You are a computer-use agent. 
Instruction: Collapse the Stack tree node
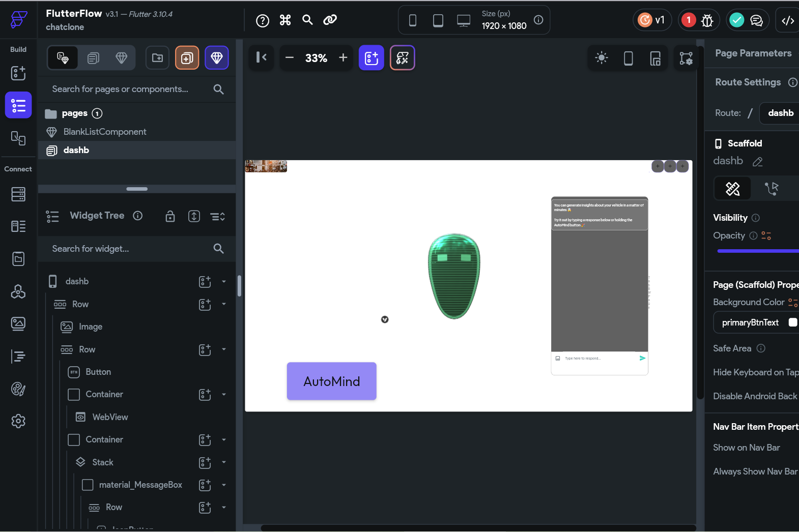[x=224, y=462]
